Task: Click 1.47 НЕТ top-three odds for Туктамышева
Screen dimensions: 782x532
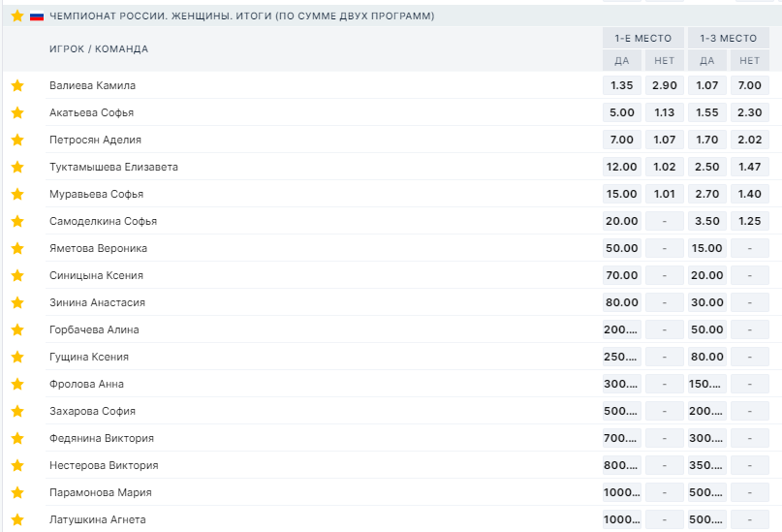Action: tap(749, 167)
